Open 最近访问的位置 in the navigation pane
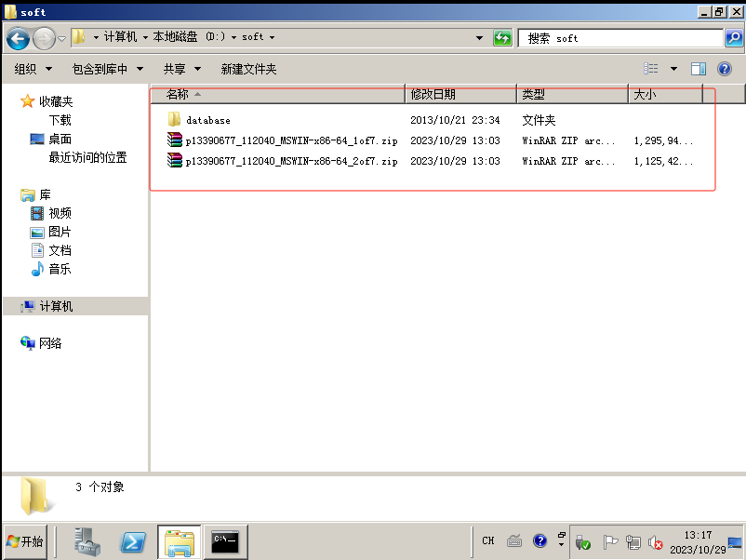Viewport: 746px width, 560px height. [x=87, y=157]
